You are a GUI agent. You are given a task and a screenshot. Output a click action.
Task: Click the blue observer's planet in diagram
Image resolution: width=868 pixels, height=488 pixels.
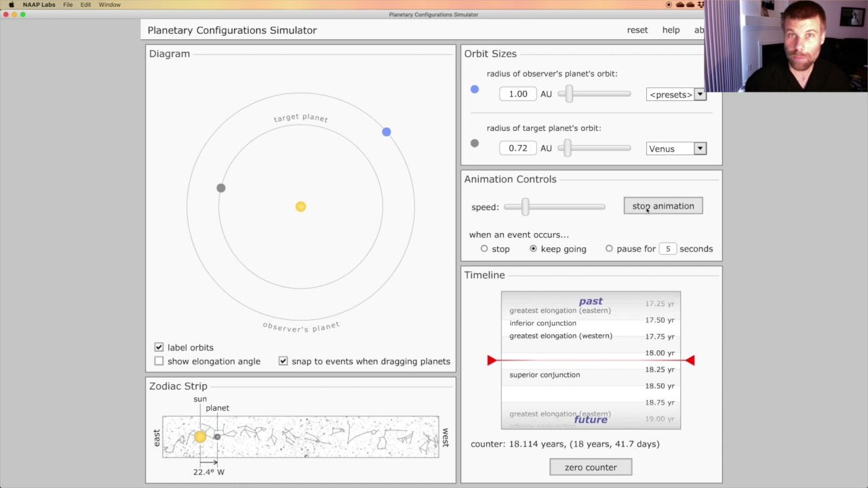[x=387, y=132]
